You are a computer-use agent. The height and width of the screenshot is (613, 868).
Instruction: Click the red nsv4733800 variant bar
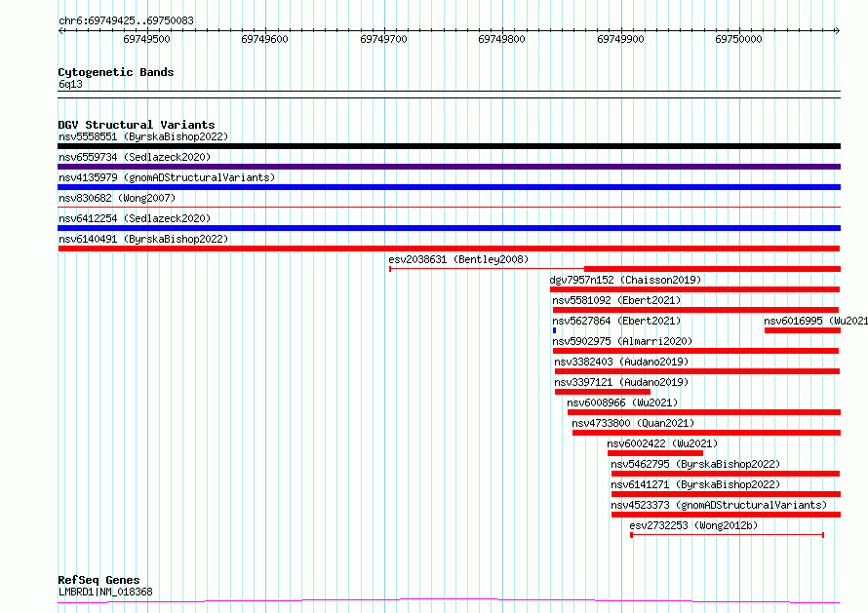(706, 433)
